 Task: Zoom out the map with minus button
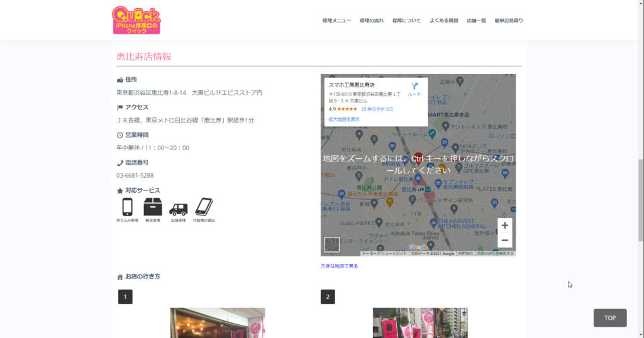coord(505,241)
